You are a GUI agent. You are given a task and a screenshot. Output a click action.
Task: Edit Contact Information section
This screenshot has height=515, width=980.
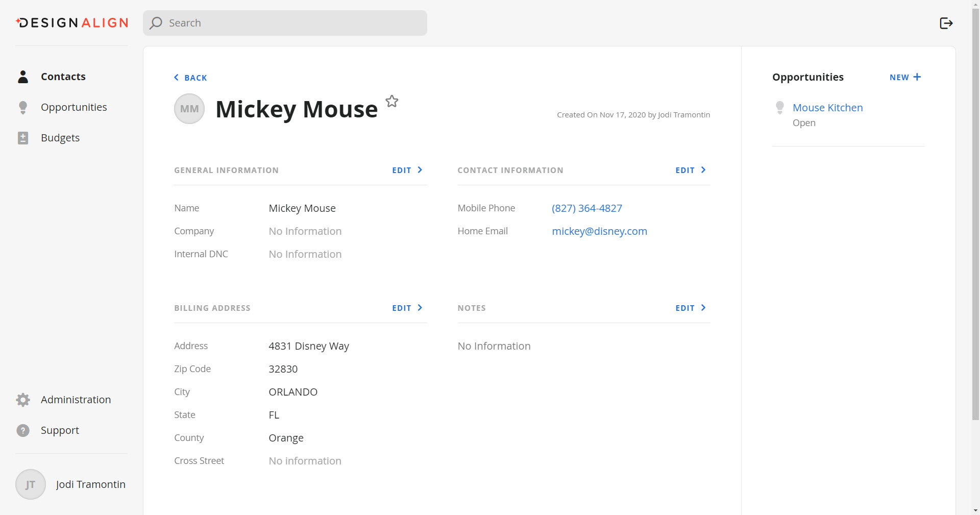click(x=685, y=170)
